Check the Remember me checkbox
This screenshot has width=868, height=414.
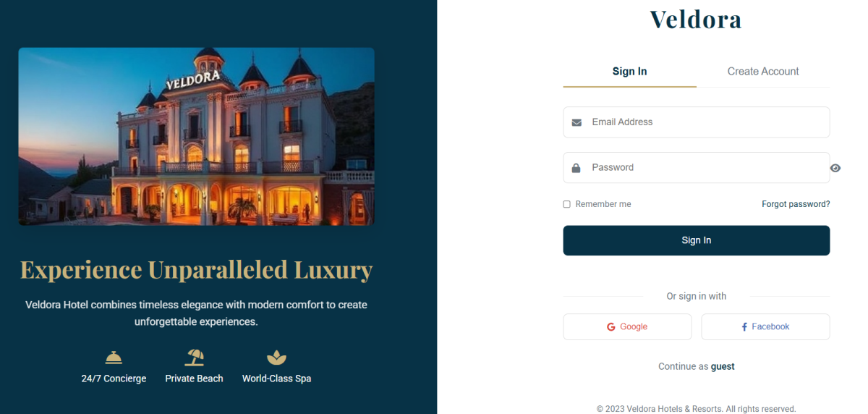[x=567, y=204]
